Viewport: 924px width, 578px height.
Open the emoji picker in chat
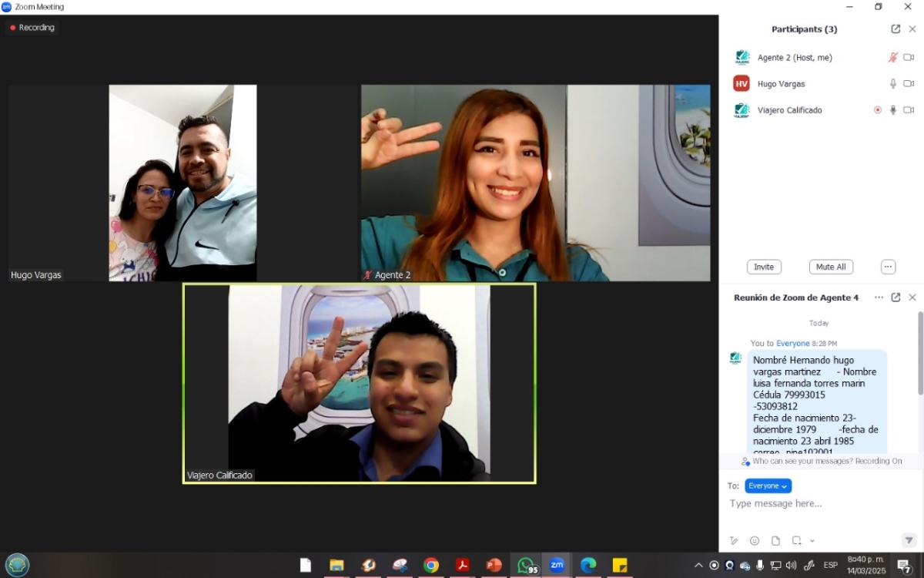755,541
